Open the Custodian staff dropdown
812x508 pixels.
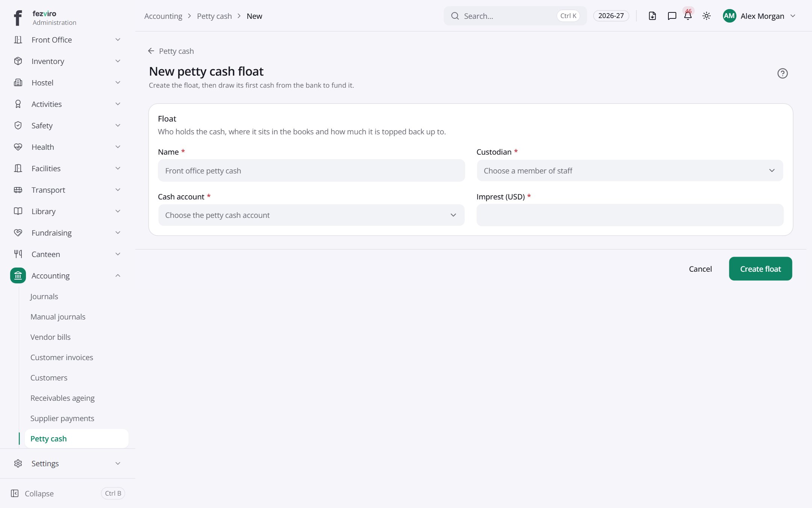(x=630, y=171)
